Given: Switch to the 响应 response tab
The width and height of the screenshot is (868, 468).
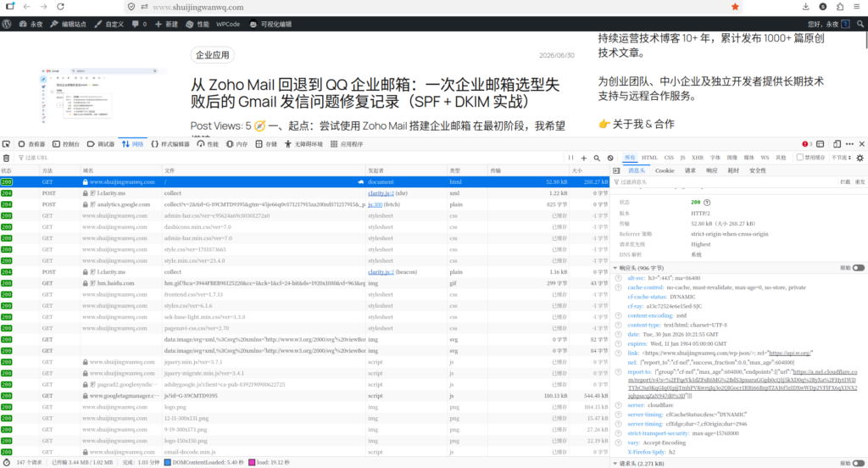Looking at the screenshot, I should [x=712, y=170].
